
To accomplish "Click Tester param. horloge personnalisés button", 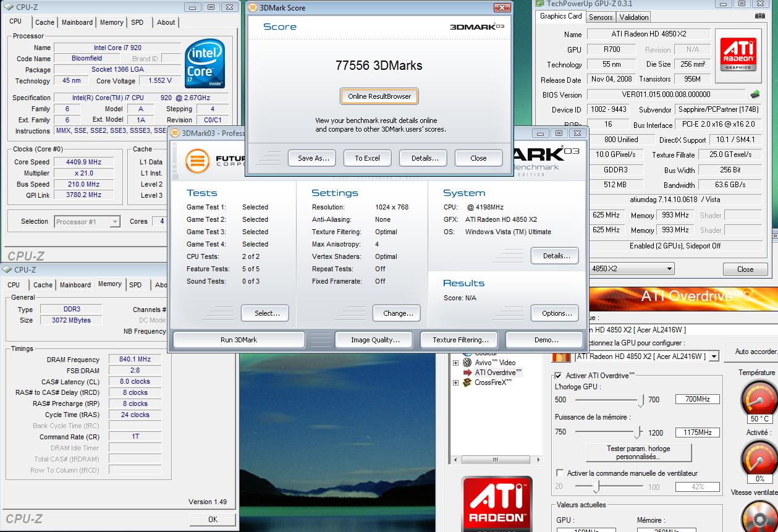I will pyautogui.click(x=638, y=453).
